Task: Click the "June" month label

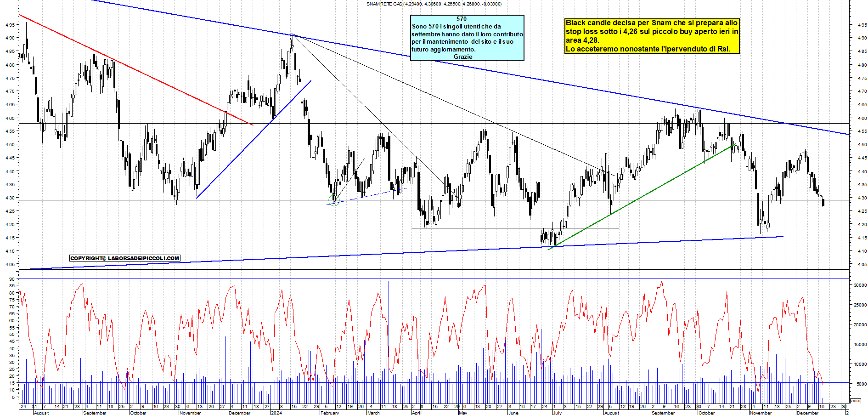Action: point(513,413)
